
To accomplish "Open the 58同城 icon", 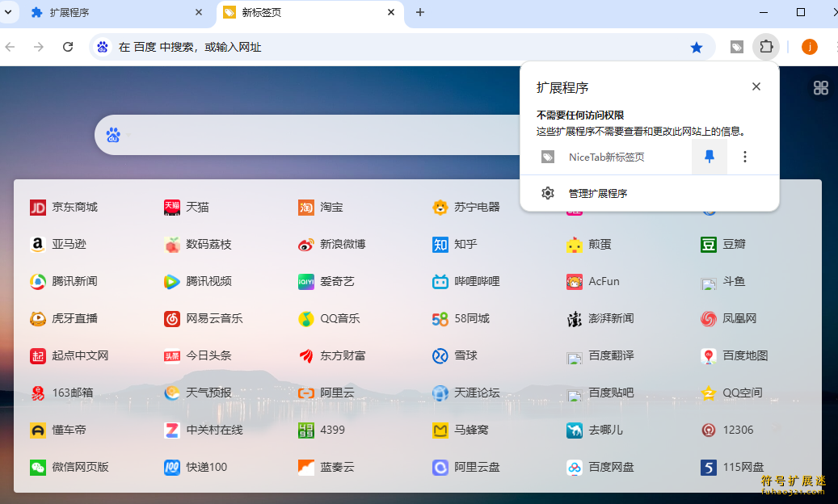I will (440, 319).
